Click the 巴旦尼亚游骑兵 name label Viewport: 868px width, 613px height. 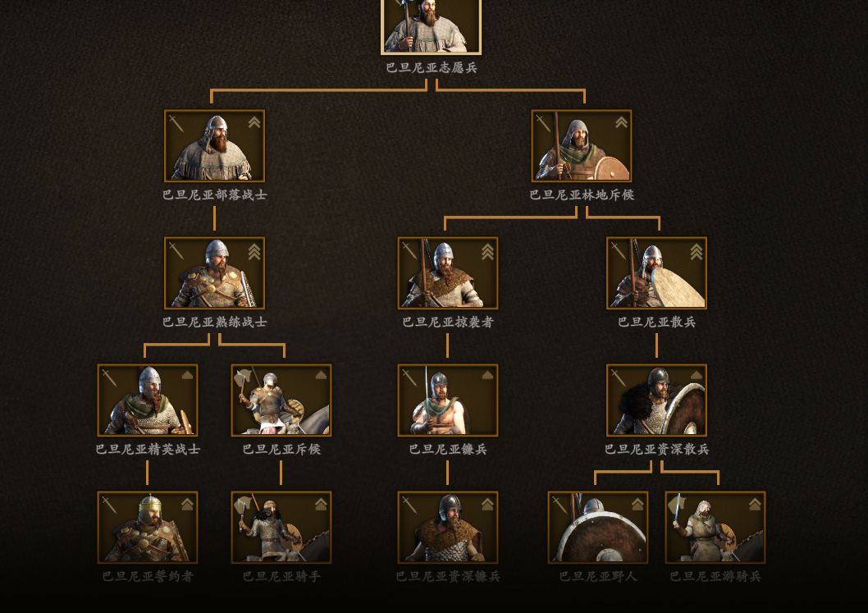715,576
